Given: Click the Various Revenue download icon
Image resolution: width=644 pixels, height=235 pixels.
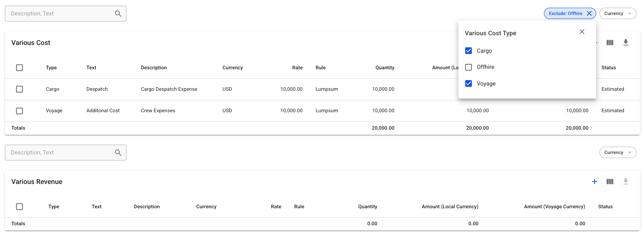Looking at the screenshot, I should [x=625, y=182].
